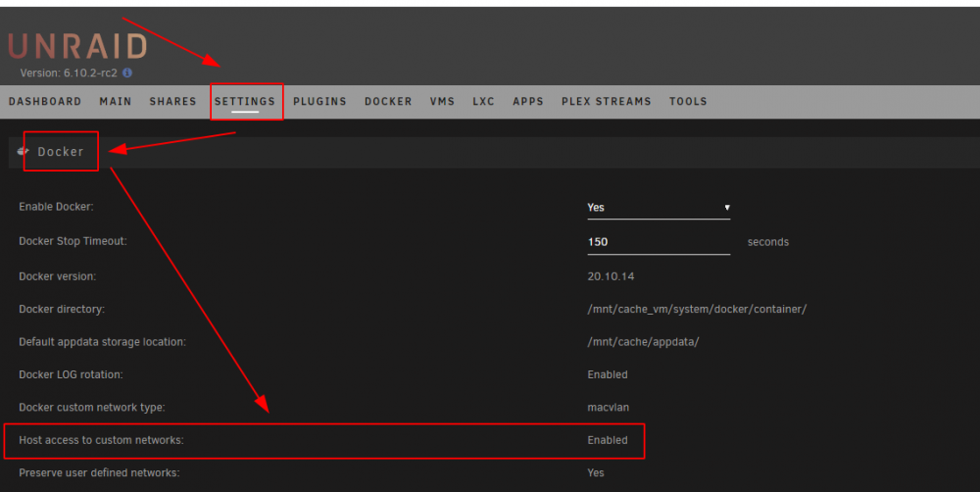Click the /mnt/cache_vm/system/docker/container/ path
Viewport: 980px width, 492px height.
(697, 309)
